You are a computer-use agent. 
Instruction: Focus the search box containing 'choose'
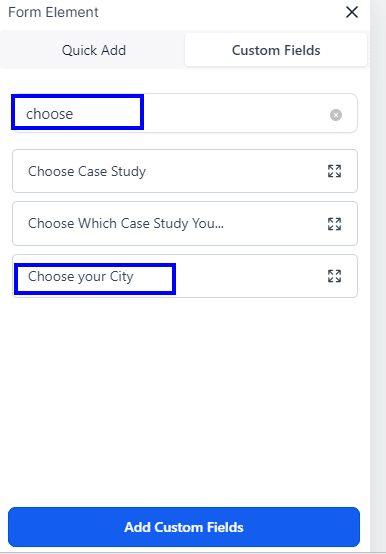[185, 113]
